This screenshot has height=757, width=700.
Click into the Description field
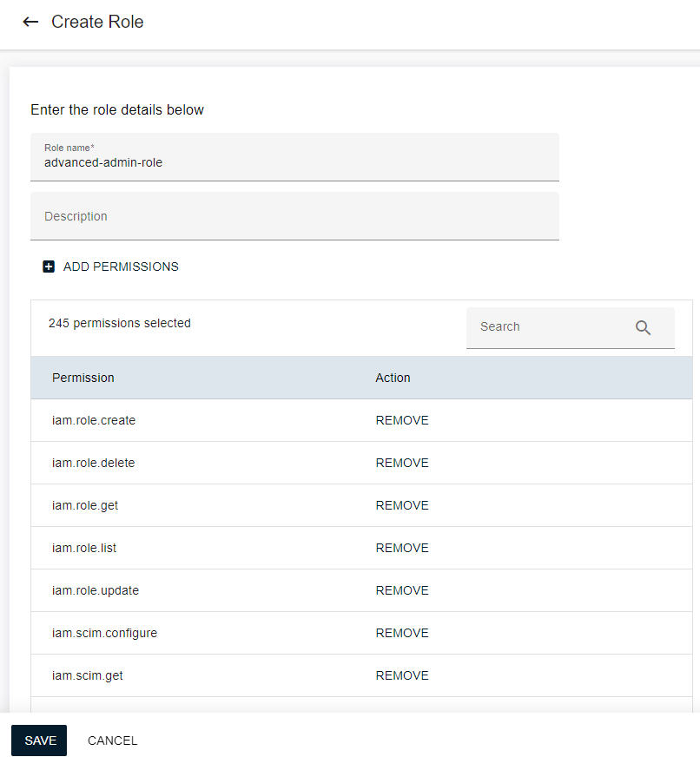pyautogui.click(x=294, y=216)
